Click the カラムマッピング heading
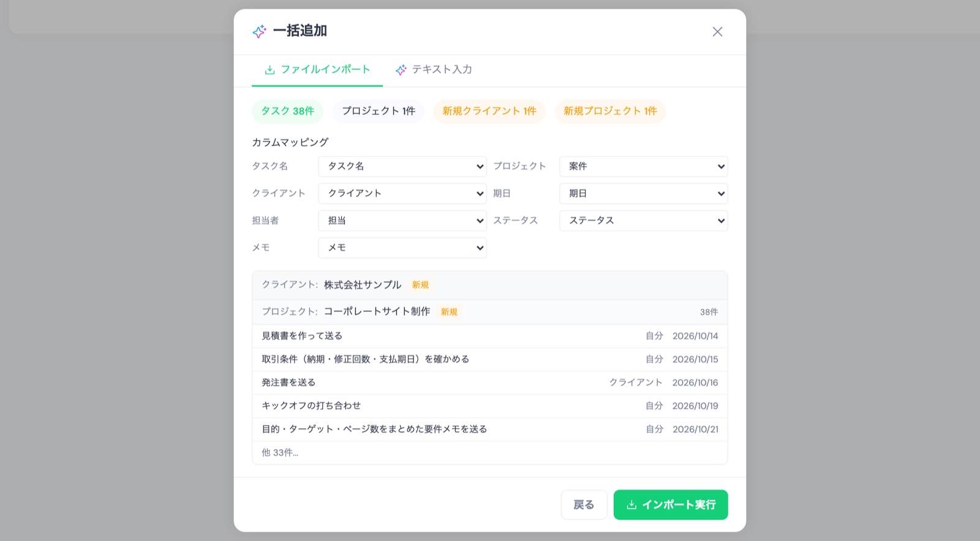This screenshot has width=980, height=541. [290, 142]
